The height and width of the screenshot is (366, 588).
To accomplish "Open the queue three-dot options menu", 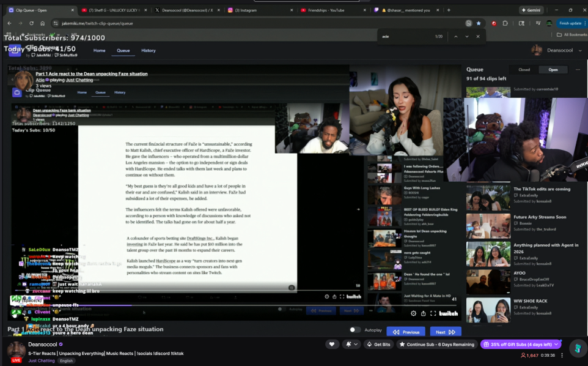I will tap(578, 69).
